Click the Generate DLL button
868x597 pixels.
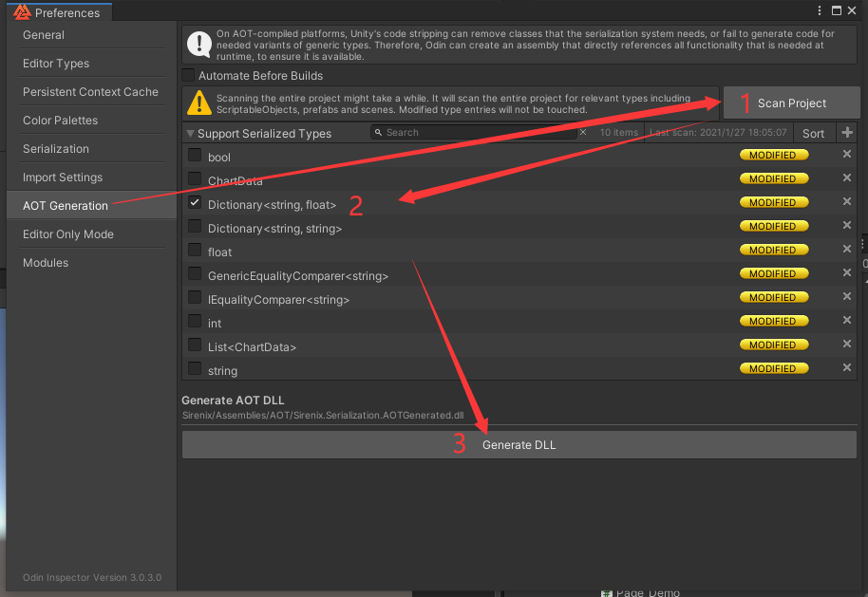click(519, 445)
